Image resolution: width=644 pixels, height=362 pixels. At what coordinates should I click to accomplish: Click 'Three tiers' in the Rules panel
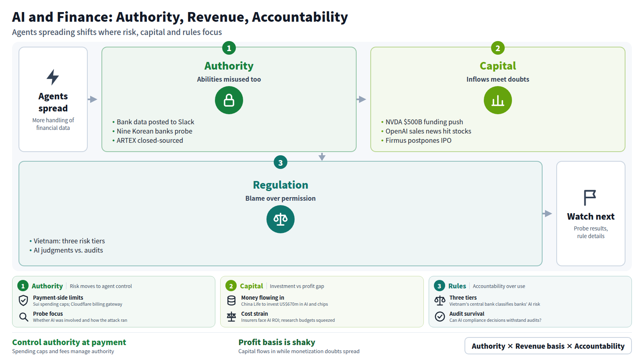463,298
